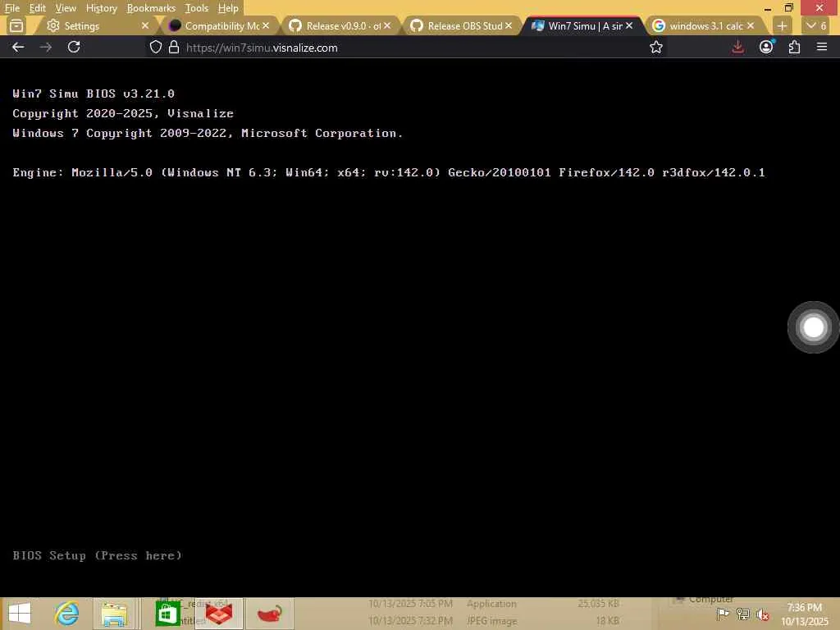
Task: Open File Explorer from the taskbar
Action: click(114, 614)
